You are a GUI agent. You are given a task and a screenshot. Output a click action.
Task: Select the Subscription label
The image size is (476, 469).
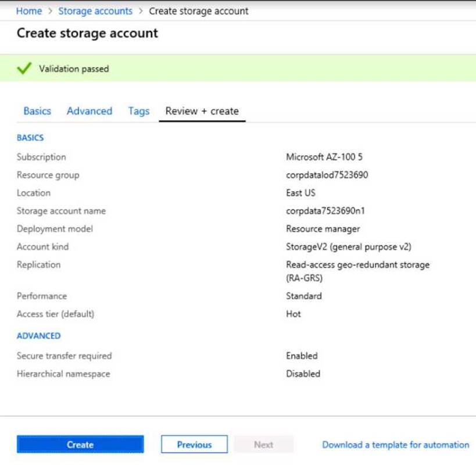tap(41, 157)
